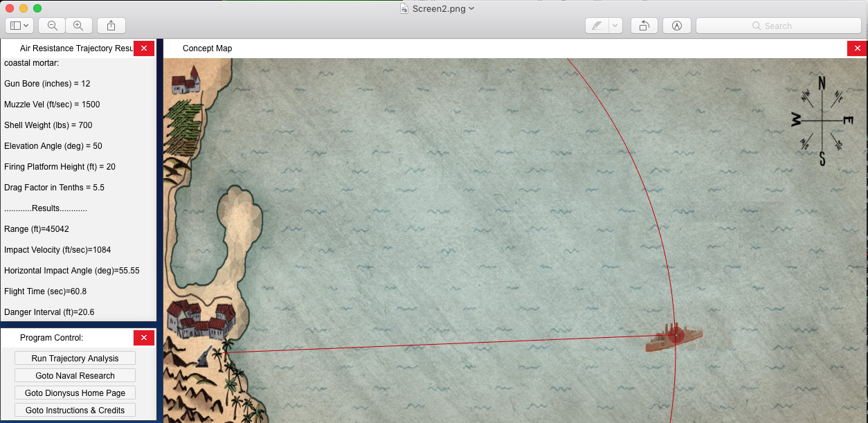Open the Screen2.png title dropdown chevron
Image resolution: width=868 pixels, height=423 pixels.
tap(471, 8)
